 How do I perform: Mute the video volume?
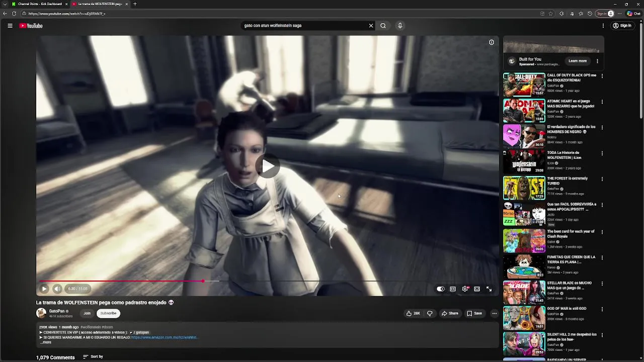pos(57,289)
